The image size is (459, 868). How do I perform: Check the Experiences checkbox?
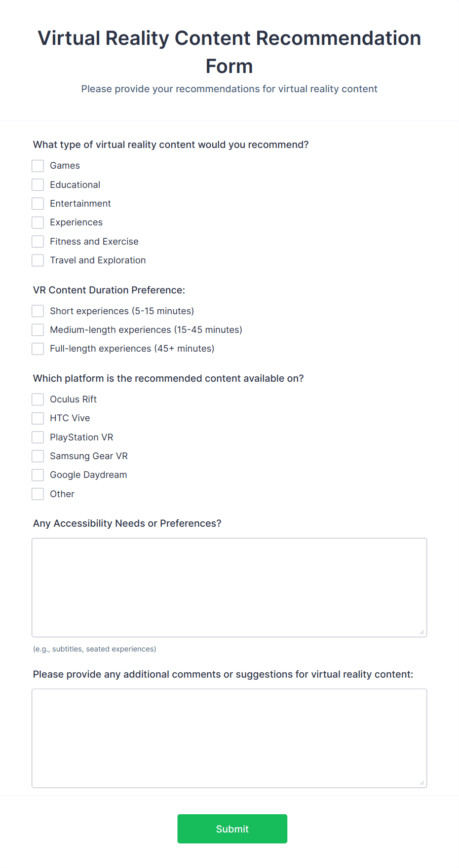point(38,222)
